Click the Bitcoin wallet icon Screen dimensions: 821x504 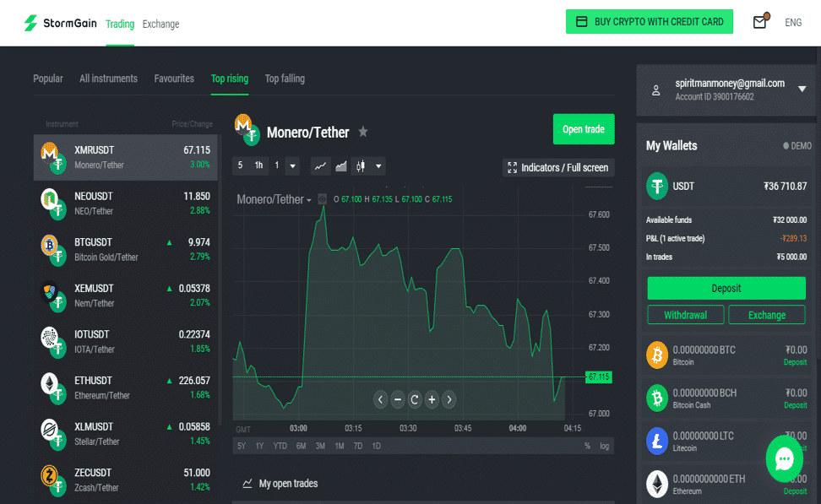[657, 355]
